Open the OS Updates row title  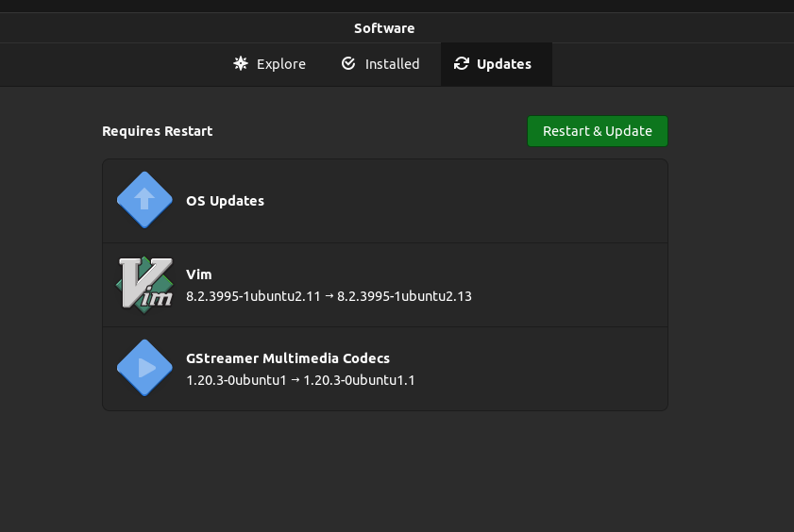225,201
